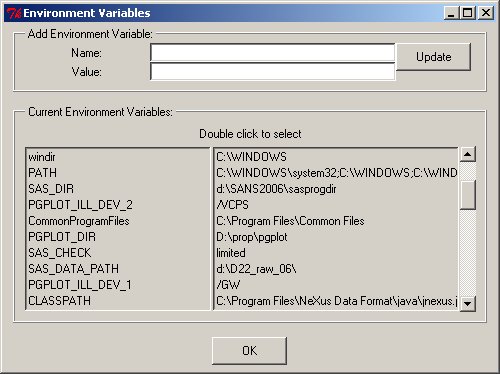The width and height of the screenshot is (500, 374).
Task: Click the scrollbar down arrow
Action: (x=468, y=304)
